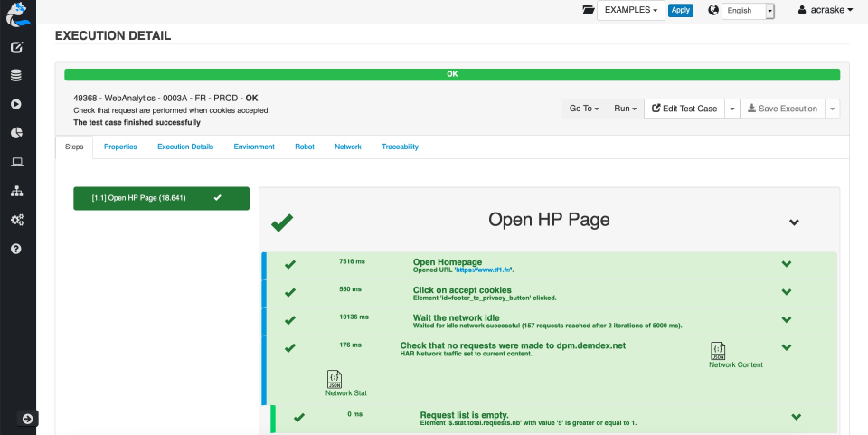This screenshot has height=435, width=868.
Task: Click the open folder icon in header
Action: coord(589,9)
